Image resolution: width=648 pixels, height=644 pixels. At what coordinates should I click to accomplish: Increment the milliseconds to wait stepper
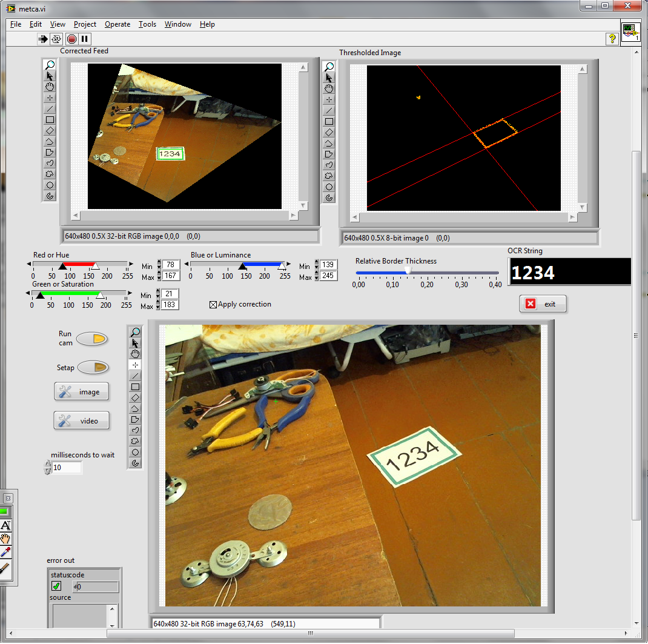48,465
